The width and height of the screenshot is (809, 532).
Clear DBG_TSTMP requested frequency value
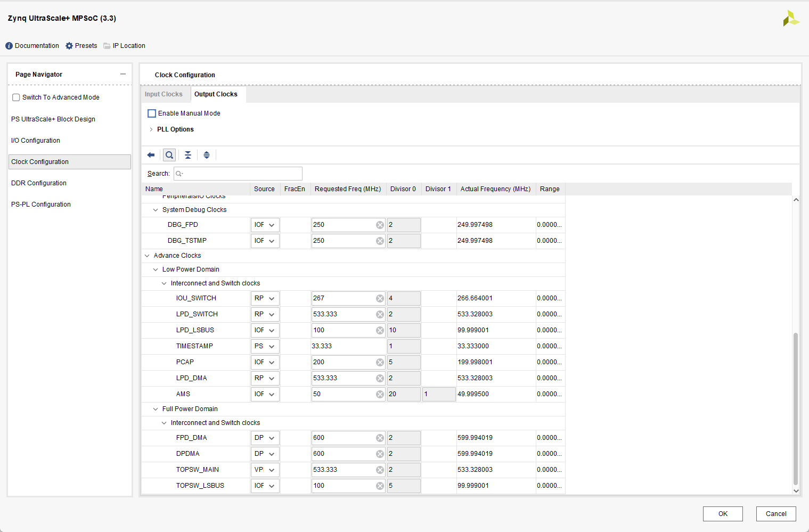tap(380, 241)
